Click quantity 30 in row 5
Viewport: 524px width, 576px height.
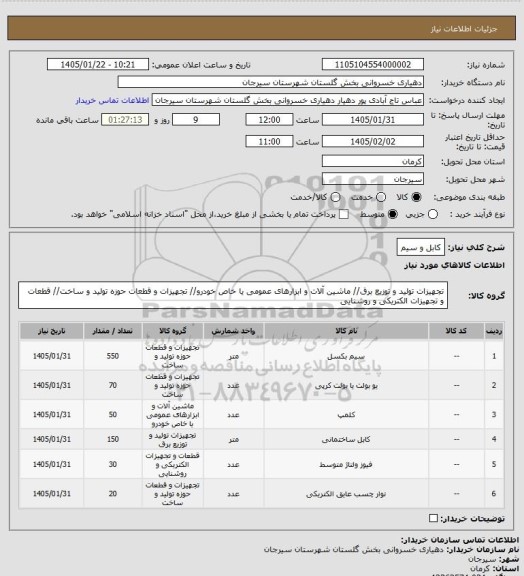(x=112, y=464)
